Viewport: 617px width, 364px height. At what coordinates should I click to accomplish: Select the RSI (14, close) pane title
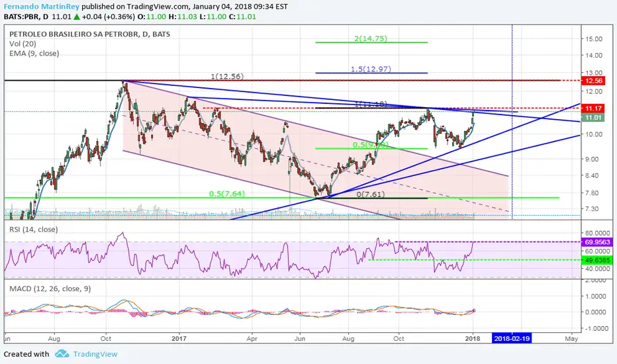pos(34,229)
